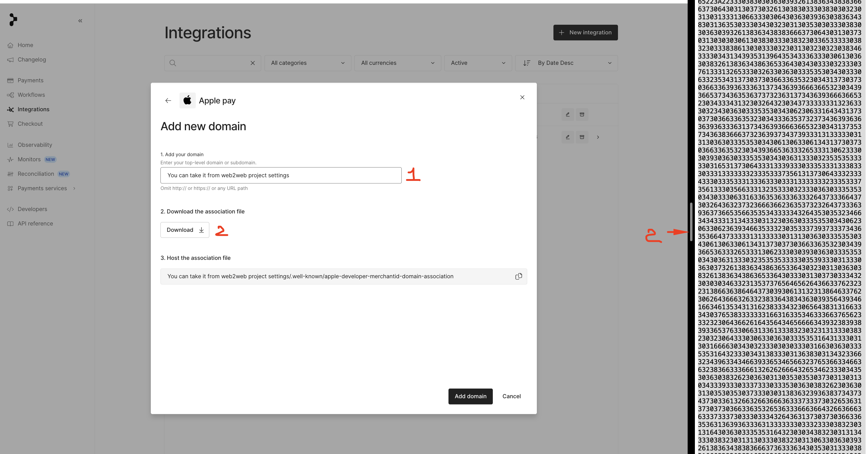The height and width of the screenshot is (454, 868).
Task: Open Home in the sidebar
Action: [25, 45]
